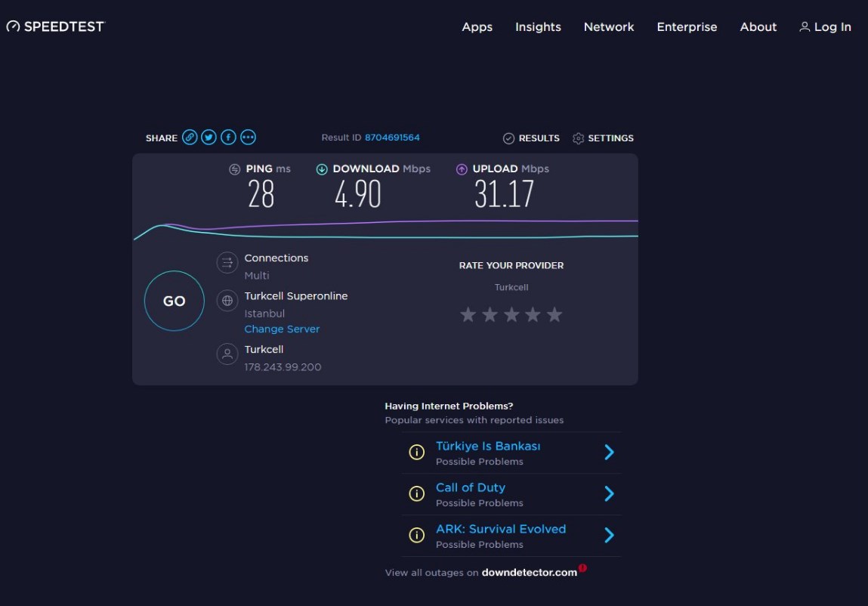Visit downdetector.com link
868x606 pixels.
530,572
